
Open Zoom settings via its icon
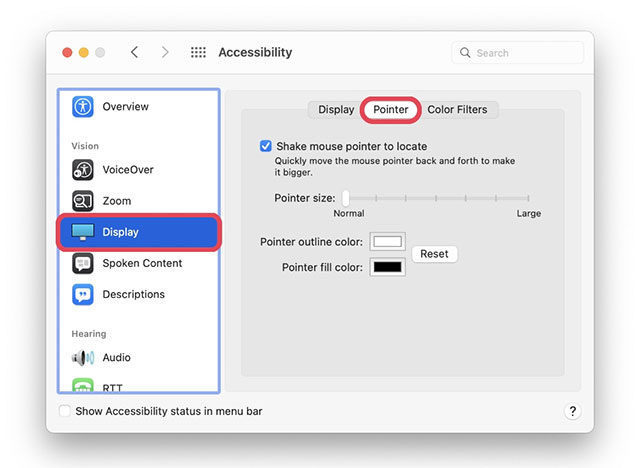coord(83,201)
